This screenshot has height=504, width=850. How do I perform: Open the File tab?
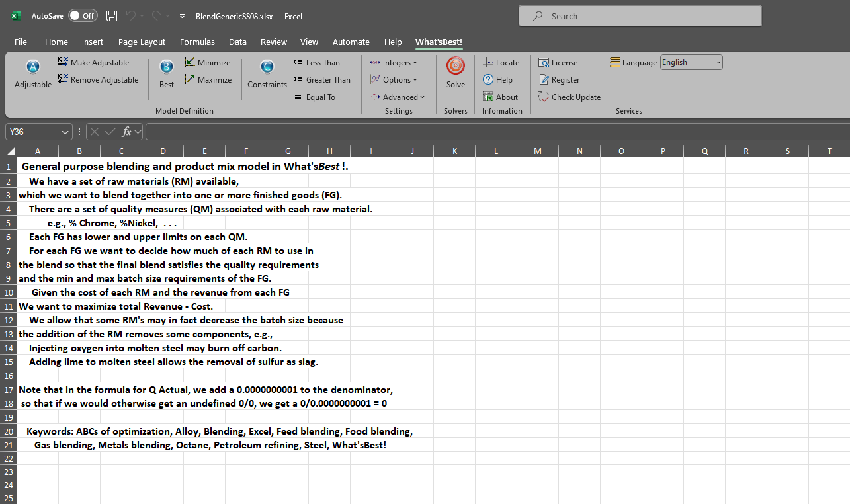pyautogui.click(x=21, y=42)
